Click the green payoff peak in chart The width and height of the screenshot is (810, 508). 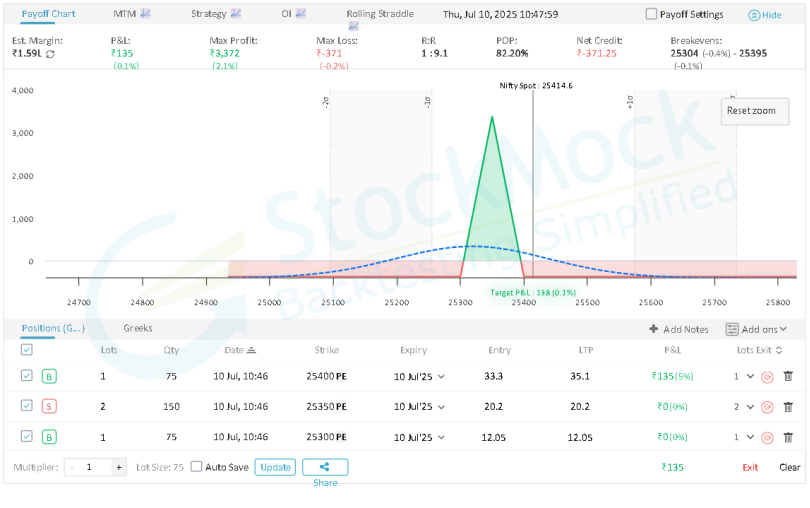point(492,118)
